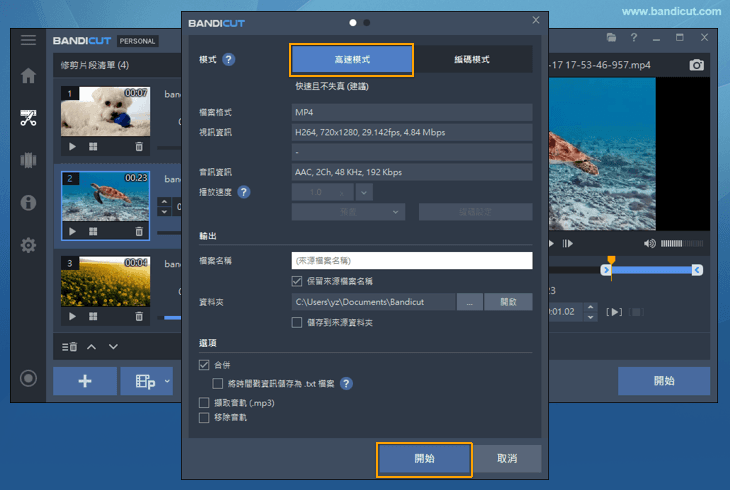Screen dimensions: 730x490
Task: Open help icon next to playback speed (播放速度)
Action: click(243, 192)
